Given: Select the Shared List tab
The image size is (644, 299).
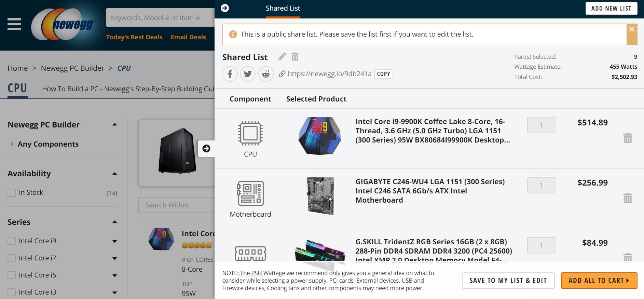Looking at the screenshot, I should tap(283, 9).
